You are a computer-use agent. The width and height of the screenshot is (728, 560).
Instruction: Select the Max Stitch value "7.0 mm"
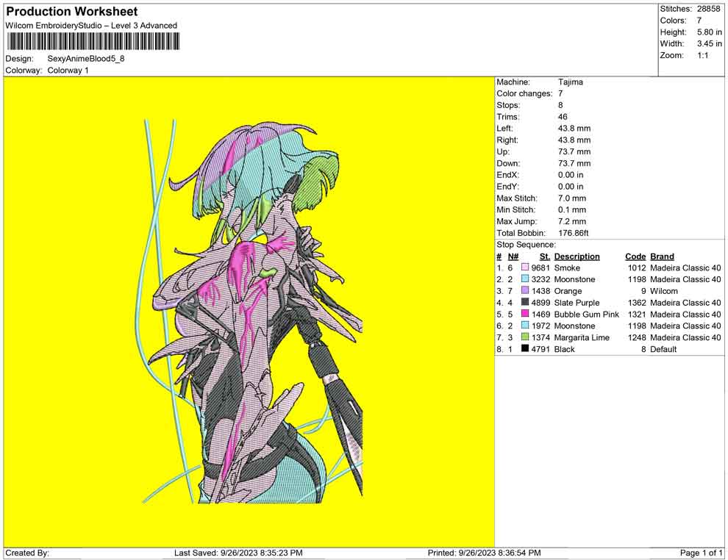pos(572,198)
